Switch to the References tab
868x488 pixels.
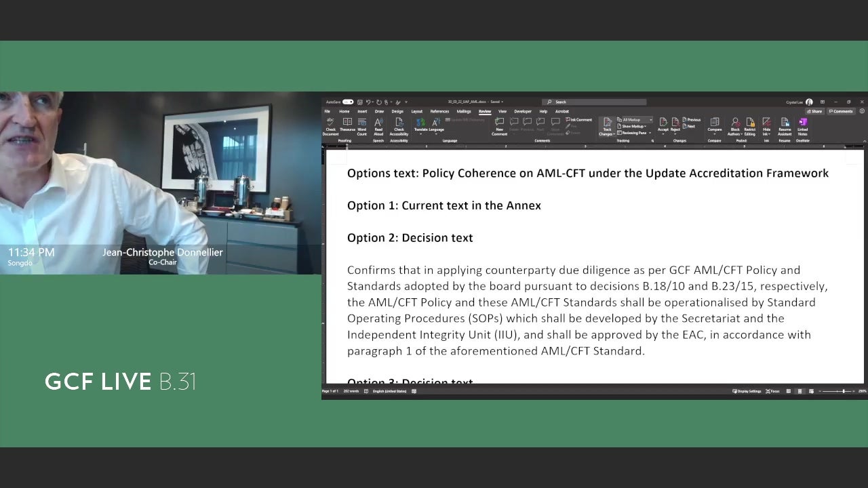439,111
